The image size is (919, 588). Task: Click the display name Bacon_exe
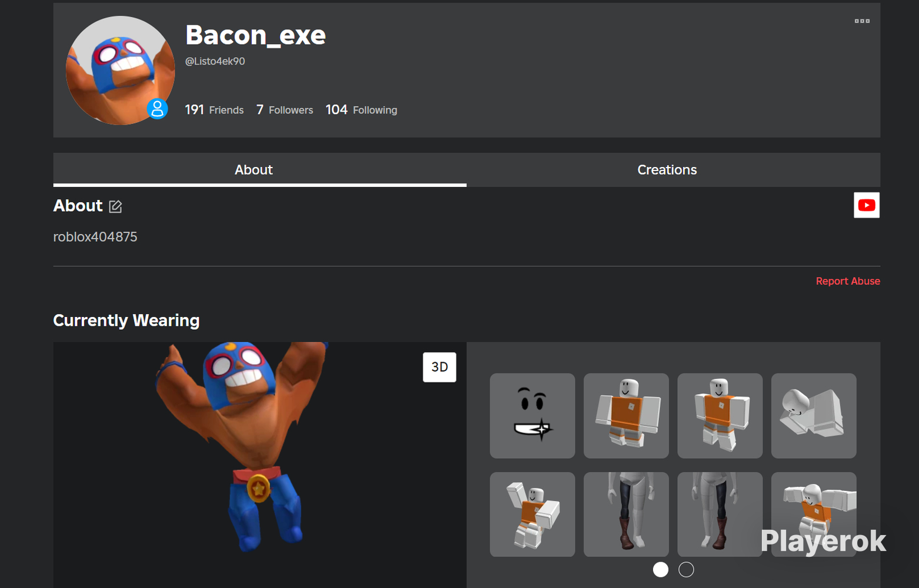click(x=255, y=35)
